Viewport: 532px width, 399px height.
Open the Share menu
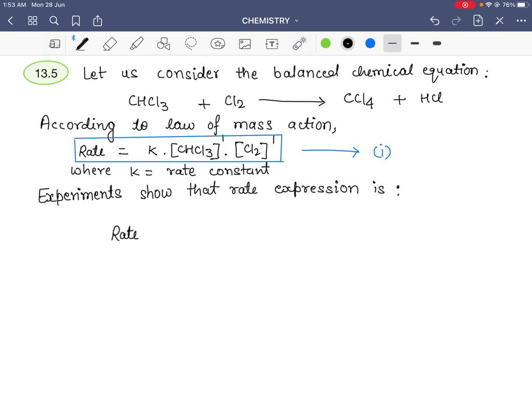[x=98, y=21]
